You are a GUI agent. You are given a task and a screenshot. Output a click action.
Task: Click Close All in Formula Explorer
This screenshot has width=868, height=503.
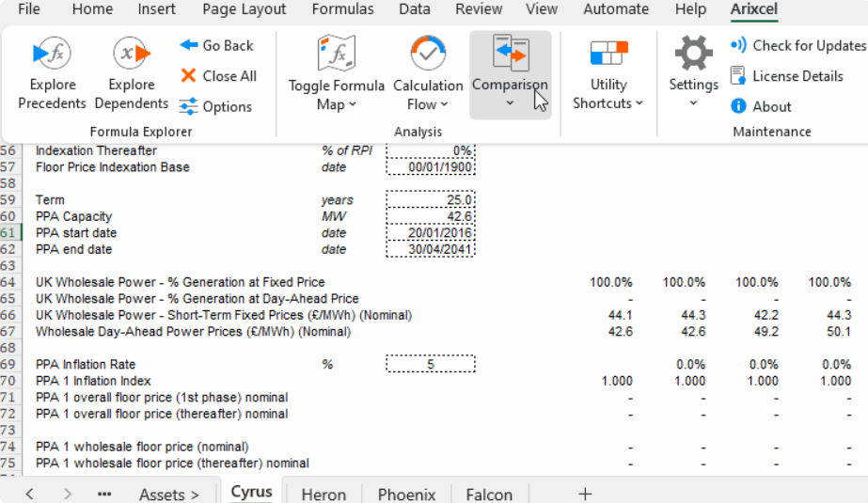point(217,76)
